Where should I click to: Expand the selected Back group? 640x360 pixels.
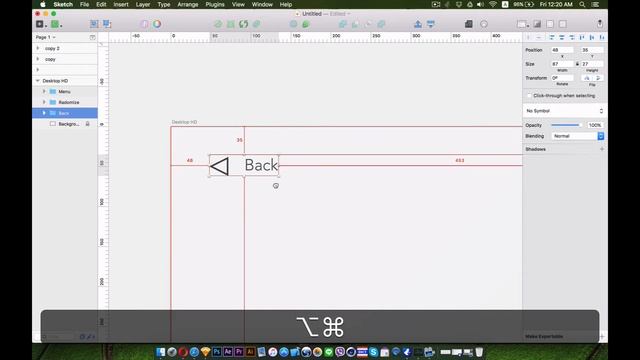click(44, 113)
